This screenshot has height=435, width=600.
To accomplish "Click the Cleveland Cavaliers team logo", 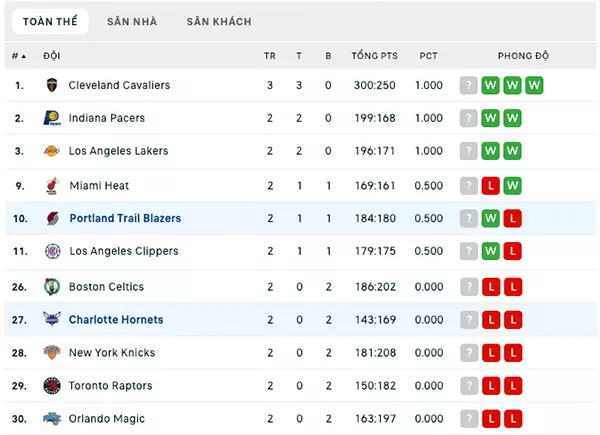I will point(52,85).
